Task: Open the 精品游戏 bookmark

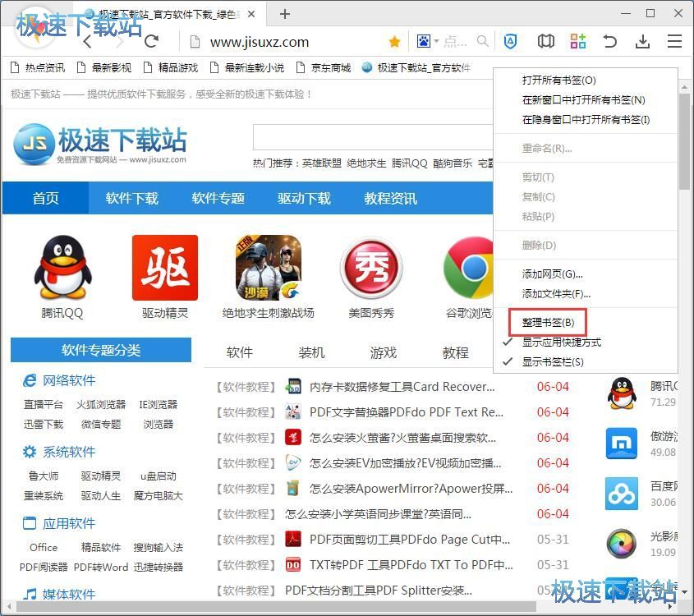Action: point(170,67)
